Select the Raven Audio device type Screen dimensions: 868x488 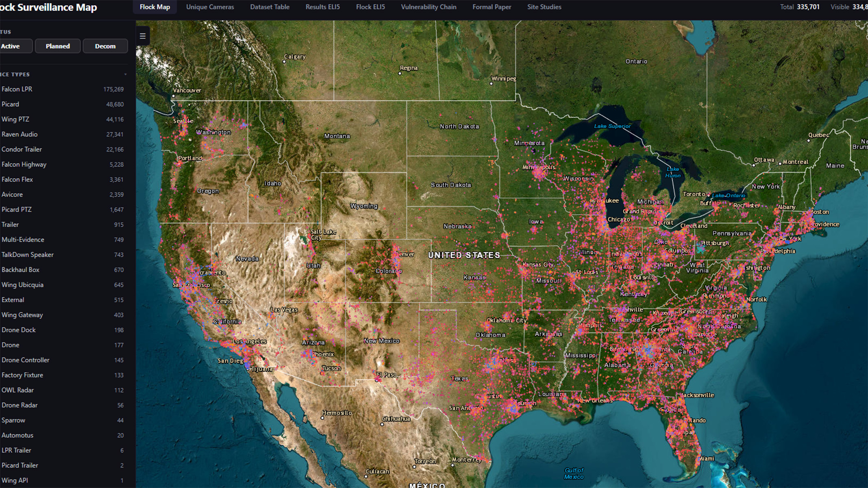(63, 134)
